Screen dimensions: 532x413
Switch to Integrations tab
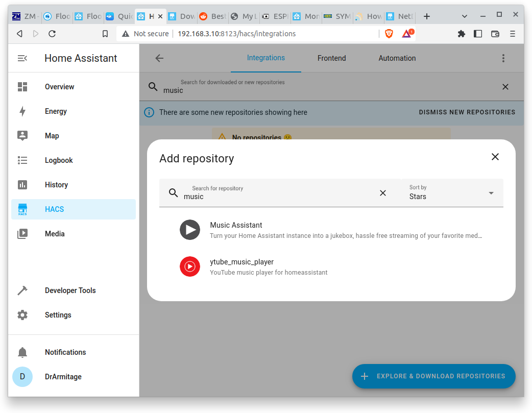(x=266, y=58)
